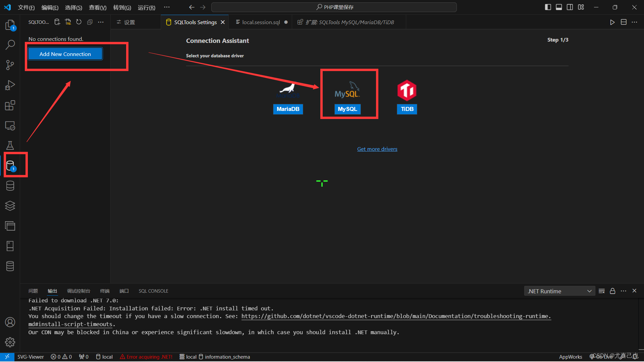
Task: Click the refresh connections icon
Action: click(79, 22)
